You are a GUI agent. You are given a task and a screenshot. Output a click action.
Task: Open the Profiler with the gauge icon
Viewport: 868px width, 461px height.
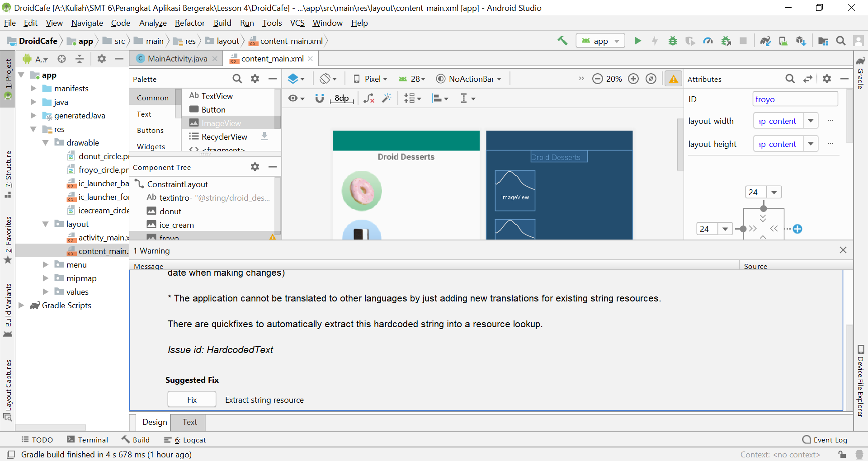708,40
